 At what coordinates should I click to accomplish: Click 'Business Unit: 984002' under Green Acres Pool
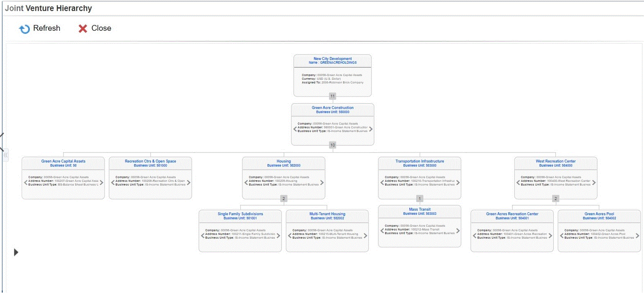(599, 218)
